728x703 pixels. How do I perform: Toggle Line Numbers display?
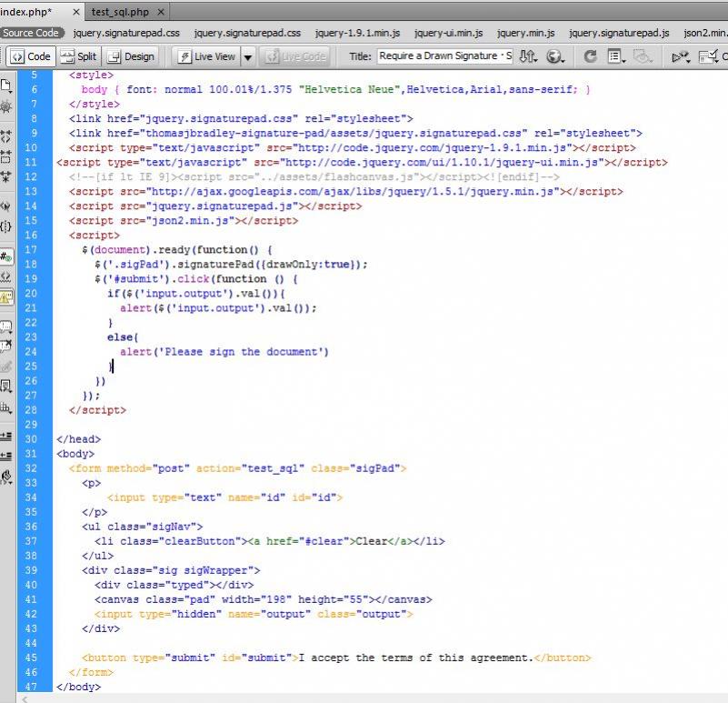[x=6, y=256]
